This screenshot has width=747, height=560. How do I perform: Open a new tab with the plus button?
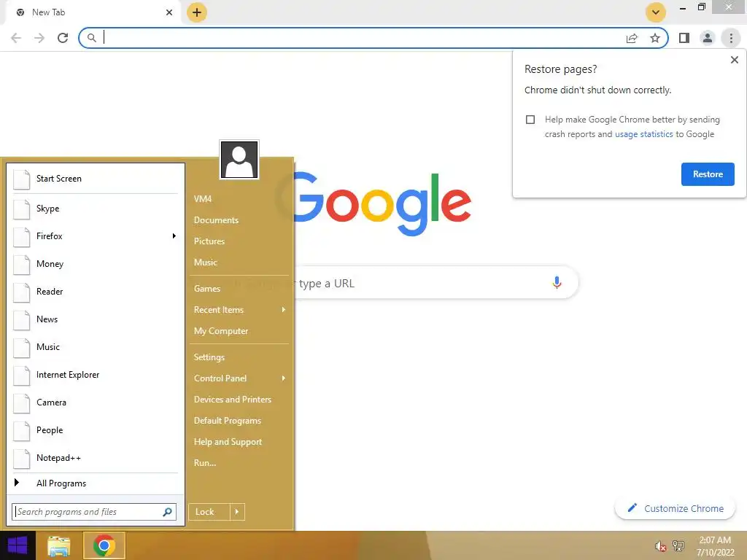(197, 12)
